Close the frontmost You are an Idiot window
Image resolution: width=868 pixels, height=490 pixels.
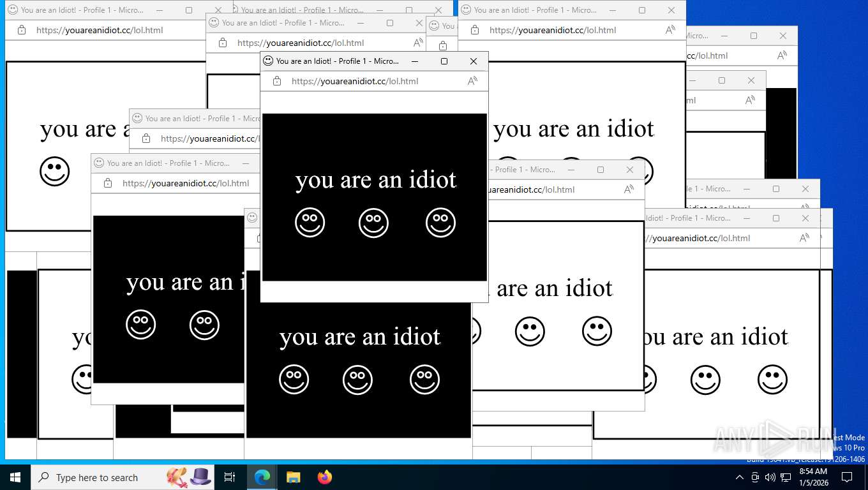[x=474, y=61]
